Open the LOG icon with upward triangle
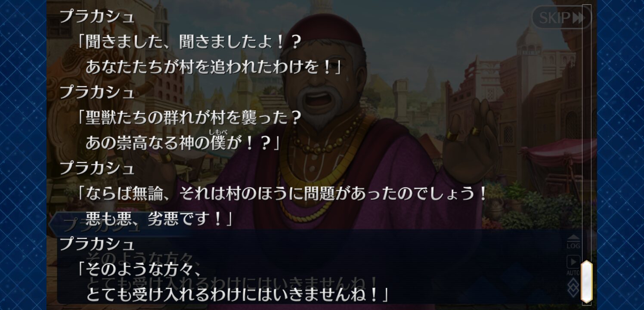This screenshot has width=644, height=310. pyautogui.click(x=573, y=242)
